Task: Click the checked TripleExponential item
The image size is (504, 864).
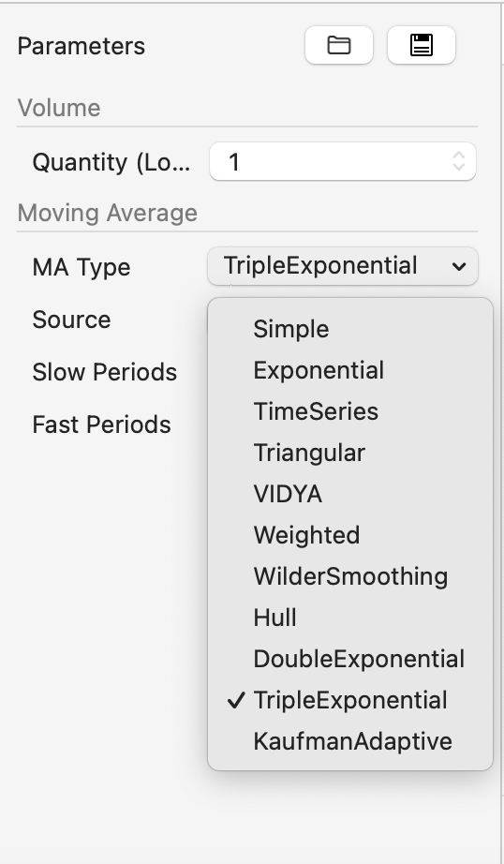Action: (350, 700)
